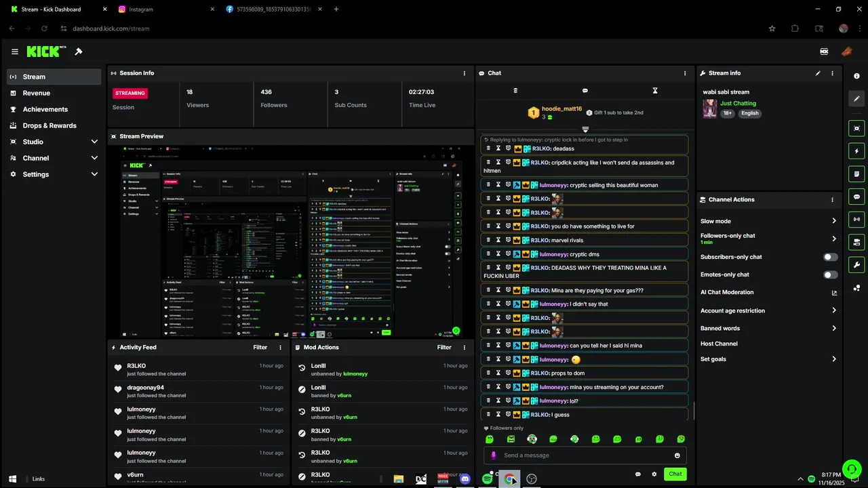The width and height of the screenshot is (868, 488).
Task: Open Windows Start menu
Action: click(12, 479)
